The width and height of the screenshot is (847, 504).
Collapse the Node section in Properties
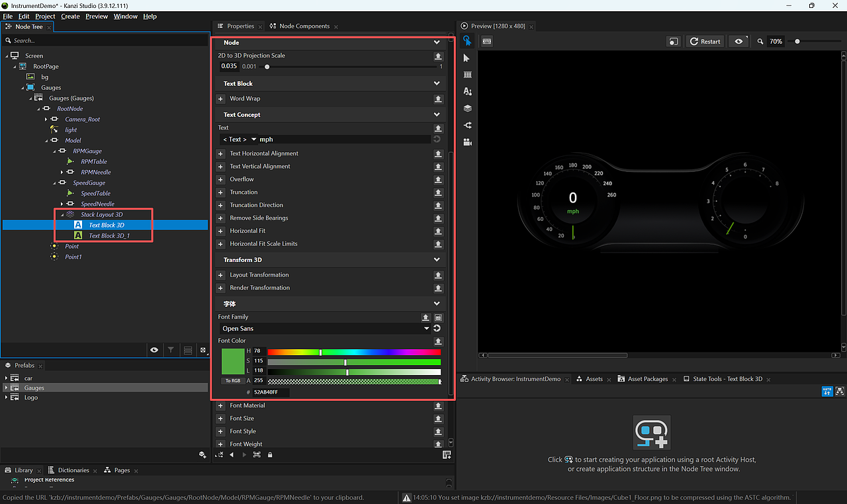(437, 42)
